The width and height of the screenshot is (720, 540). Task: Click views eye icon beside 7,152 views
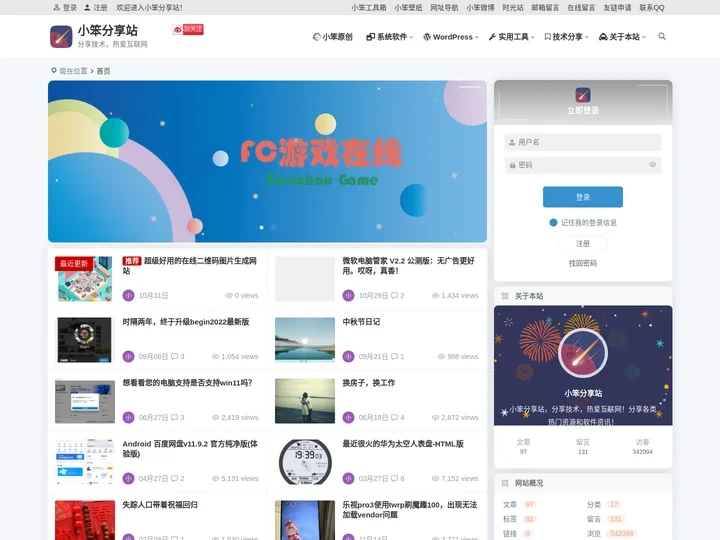[435, 478]
